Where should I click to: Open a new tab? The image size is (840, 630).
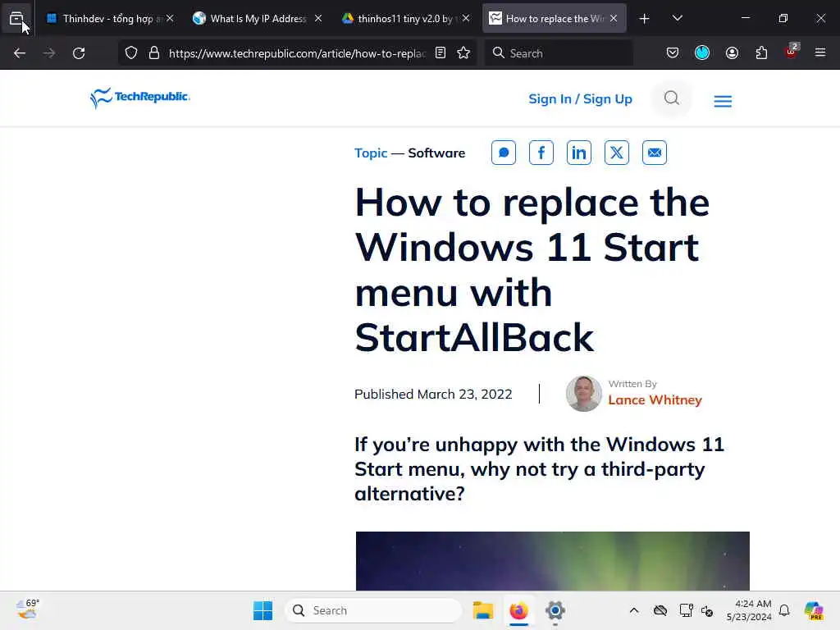pos(645,19)
